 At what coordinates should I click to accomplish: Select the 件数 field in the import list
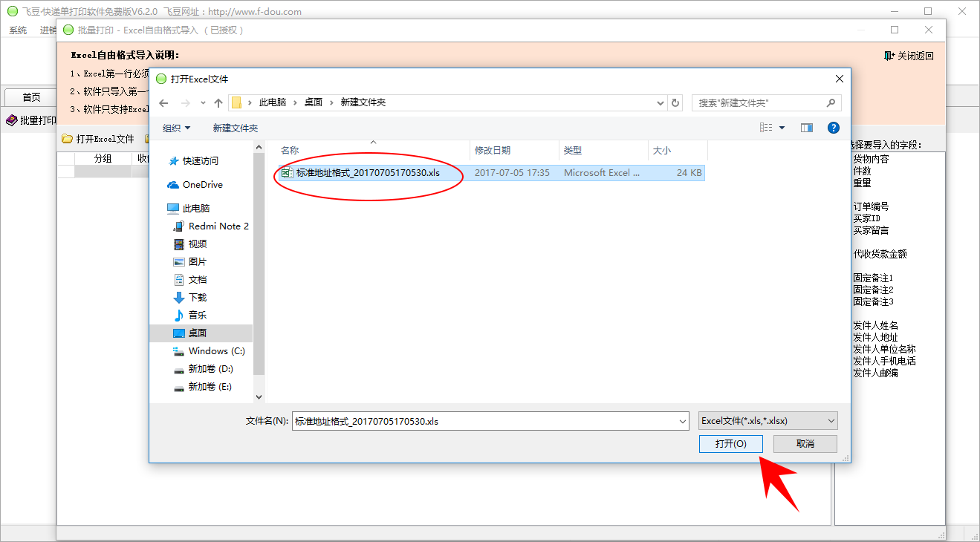862,171
